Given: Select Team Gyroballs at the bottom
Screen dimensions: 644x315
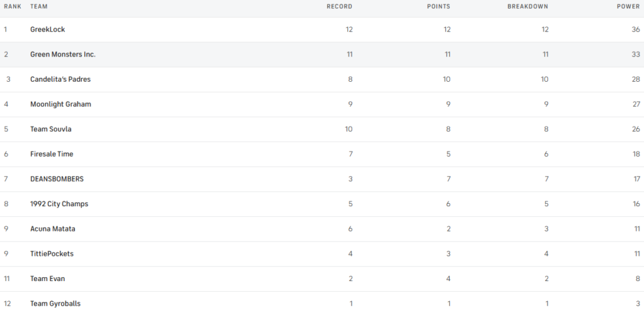Looking at the screenshot, I should [x=55, y=304].
